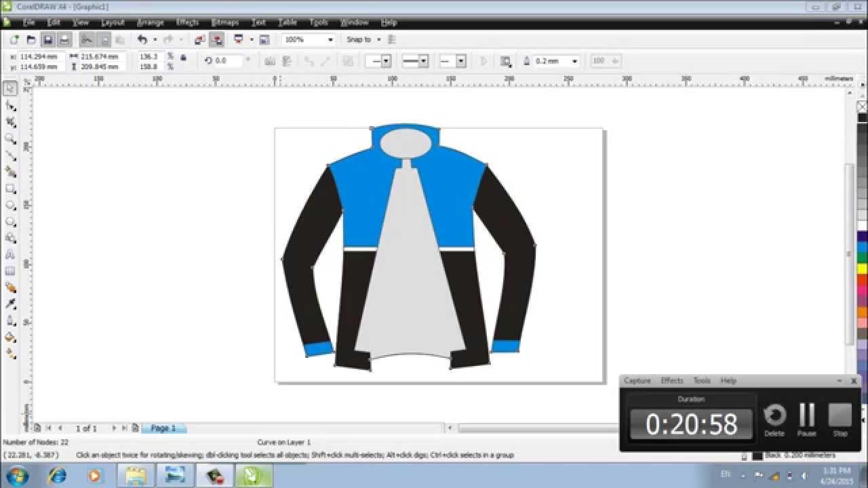Select the Text tool
The height and width of the screenshot is (488, 868).
[10, 255]
